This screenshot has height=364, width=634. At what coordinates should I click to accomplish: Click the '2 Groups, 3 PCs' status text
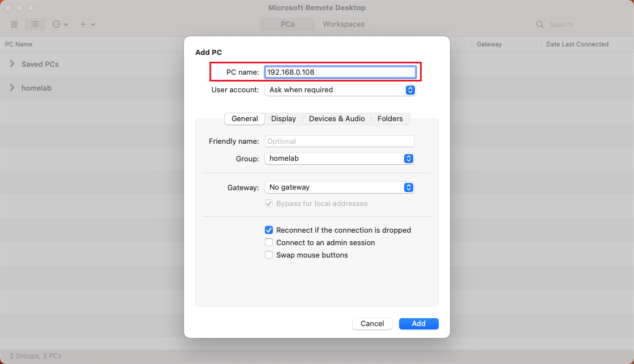[36, 356]
